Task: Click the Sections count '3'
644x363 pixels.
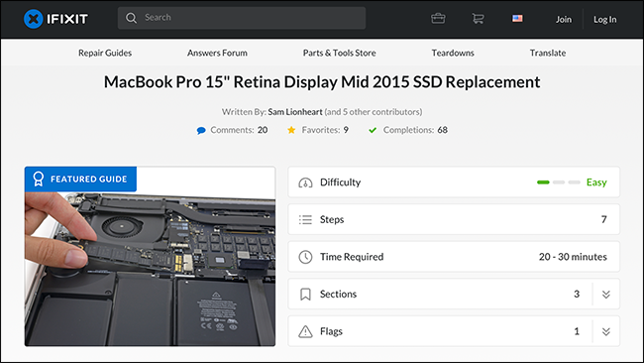Action: pyautogui.click(x=577, y=294)
